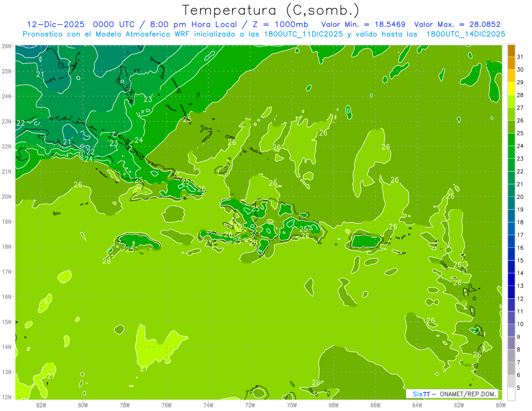Click the "19N" latitude label
Screen dimensions: 532x411
point(6,221)
